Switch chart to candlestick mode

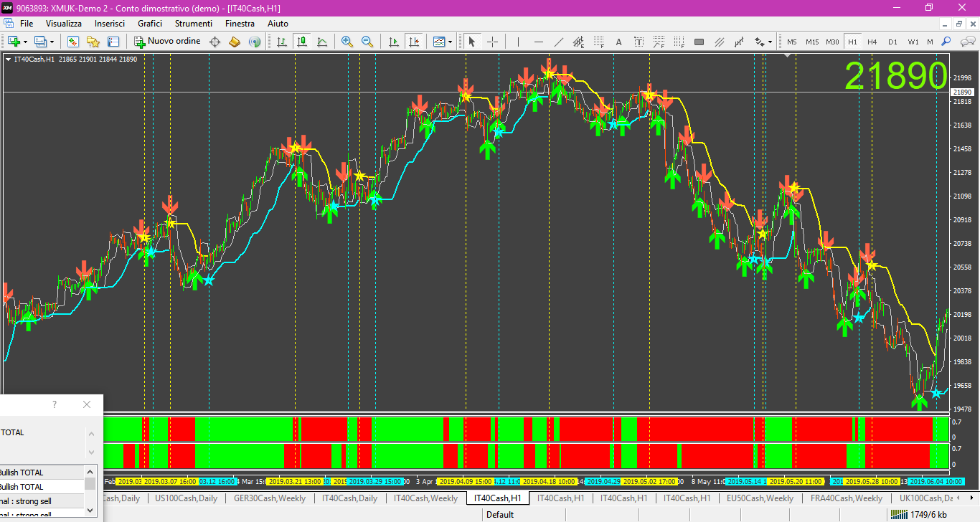click(302, 42)
